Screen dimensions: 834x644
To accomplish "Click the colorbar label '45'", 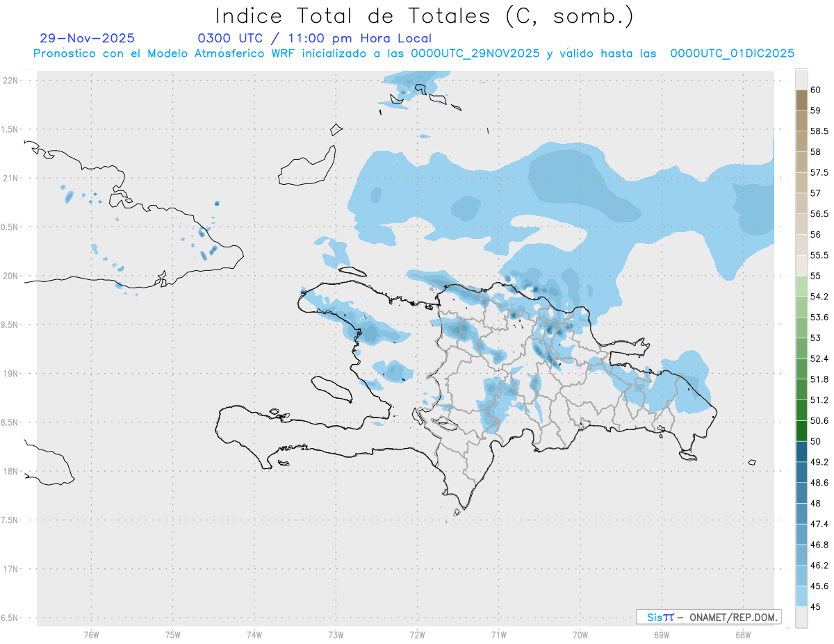I will click(816, 606).
